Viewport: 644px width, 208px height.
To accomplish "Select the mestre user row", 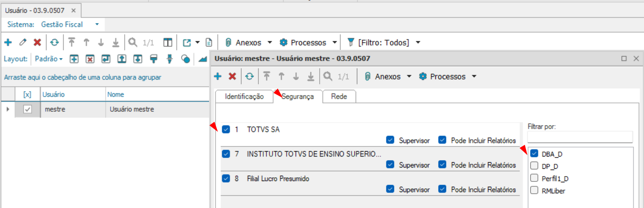I will click(105, 110).
